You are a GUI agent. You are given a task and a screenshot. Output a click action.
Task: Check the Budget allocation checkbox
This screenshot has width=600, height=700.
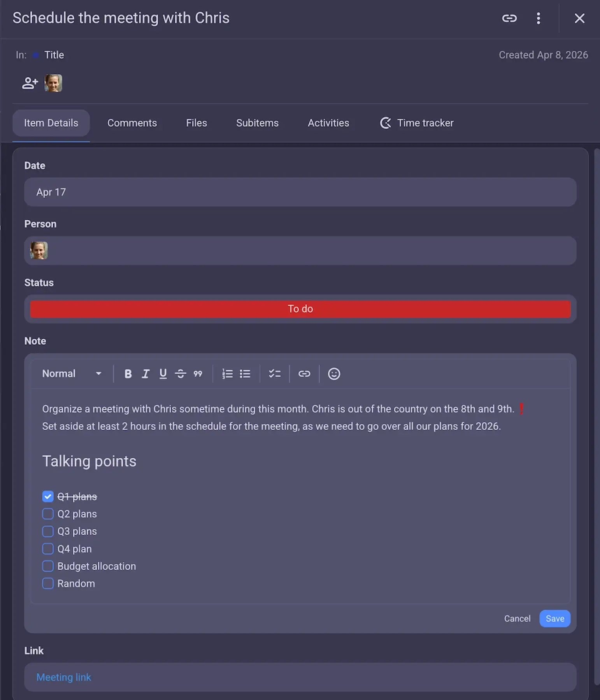coord(47,566)
